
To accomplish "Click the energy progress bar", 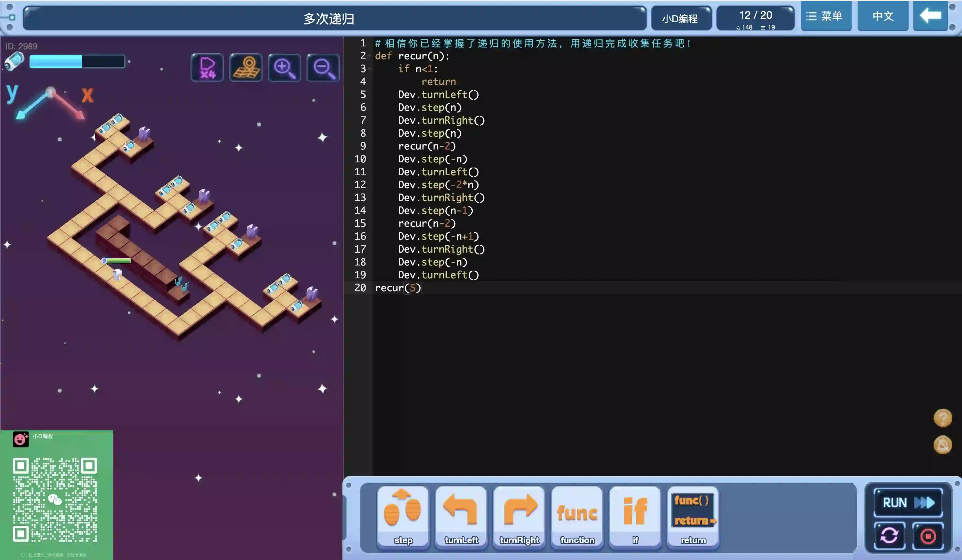I will (x=77, y=61).
